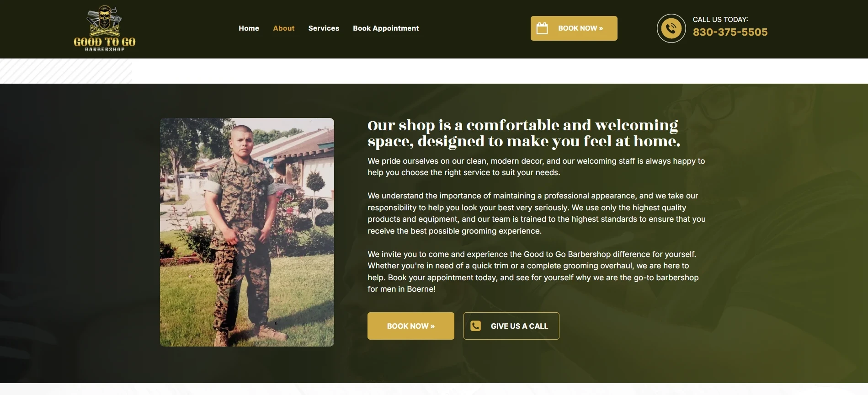This screenshot has height=395, width=868.
Task: Click the heading about comfortable welcoming space
Action: coord(524,133)
